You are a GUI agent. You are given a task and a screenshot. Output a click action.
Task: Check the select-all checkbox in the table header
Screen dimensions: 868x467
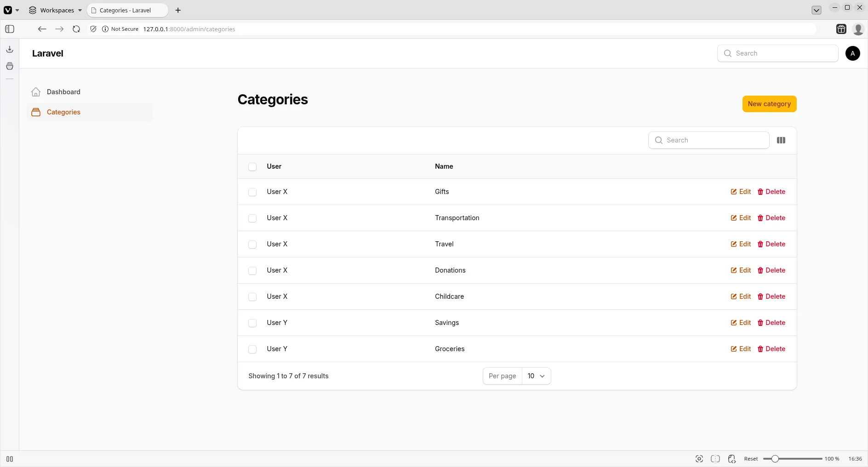coord(252,166)
